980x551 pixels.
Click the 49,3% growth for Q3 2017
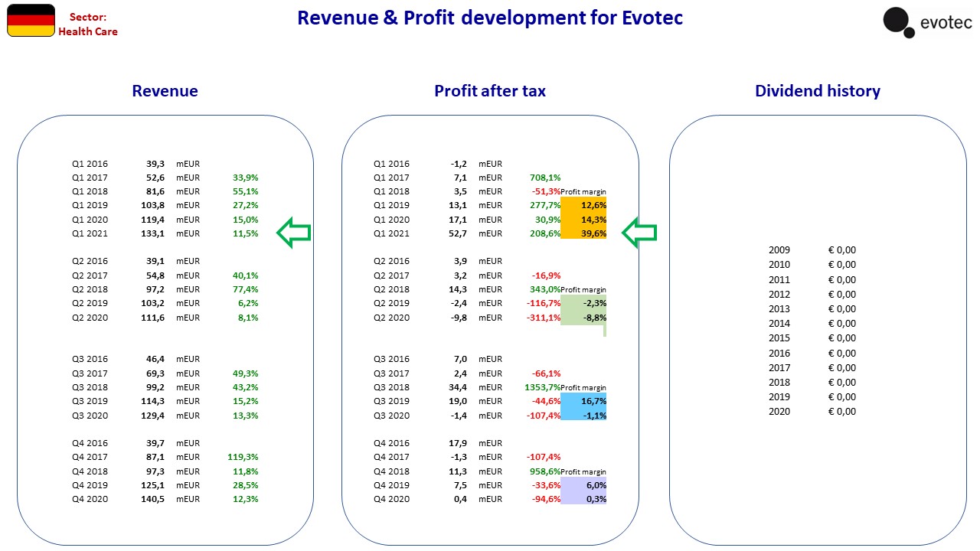pyautogui.click(x=245, y=373)
